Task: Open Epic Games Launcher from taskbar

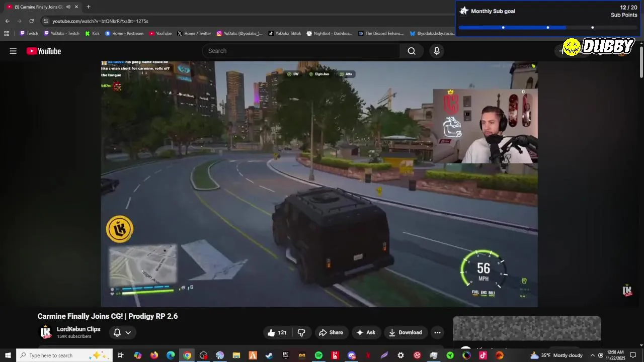Action: point(285,355)
